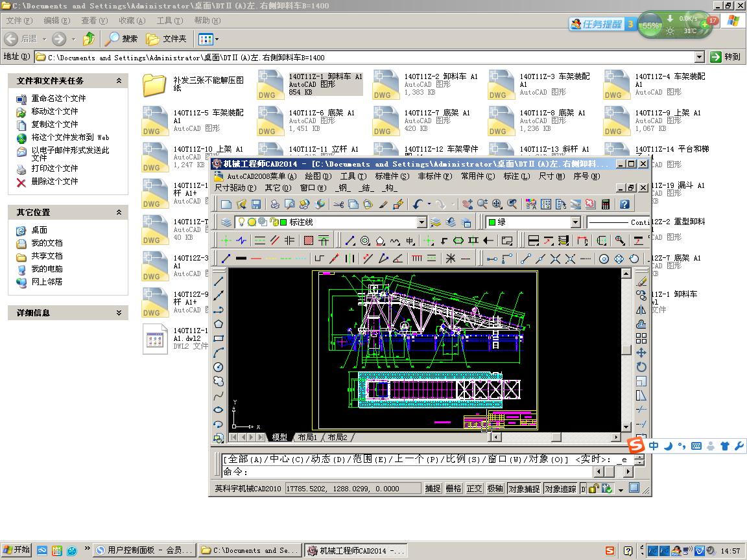Toggle 对象捕捉 object snap button
747x560 pixels.
click(x=523, y=489)
